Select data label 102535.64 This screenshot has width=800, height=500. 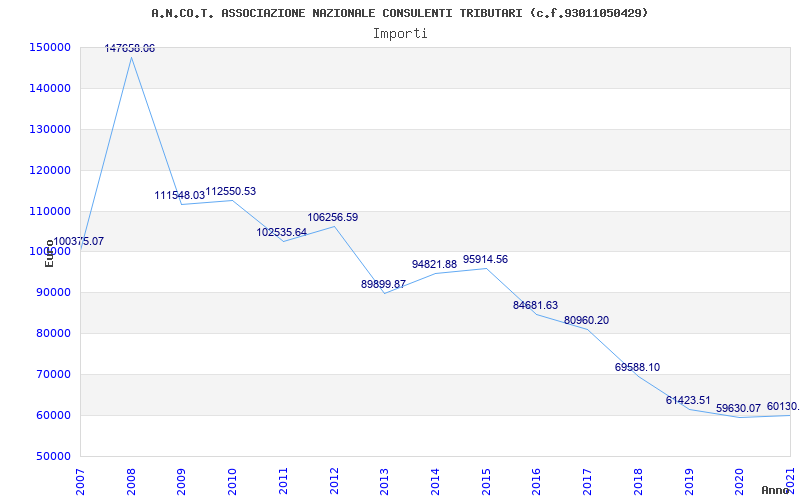click(x=282, y=232)
